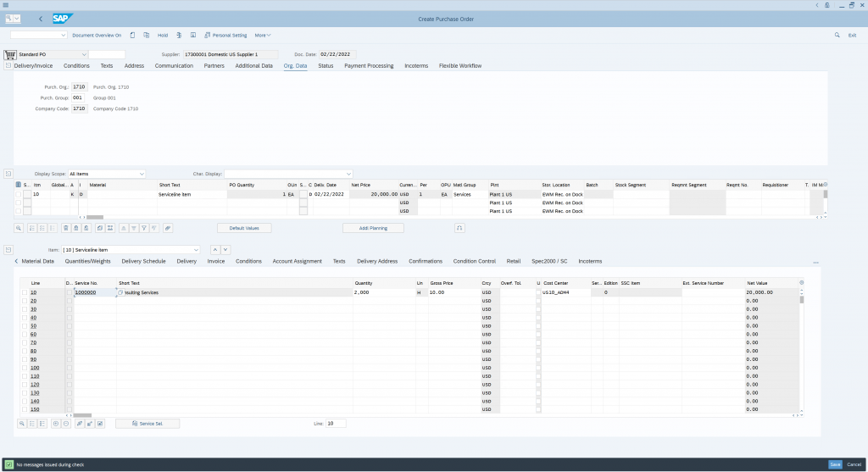Click delete item trash icon
Image resolution: width=868 pixels, height=472 pixels.
click(x=66, y=228)
